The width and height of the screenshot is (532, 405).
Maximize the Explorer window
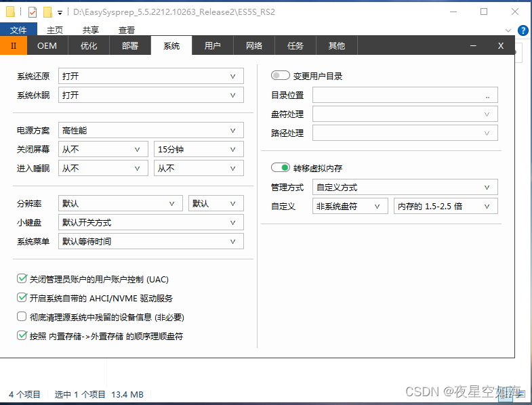[484, 12]
